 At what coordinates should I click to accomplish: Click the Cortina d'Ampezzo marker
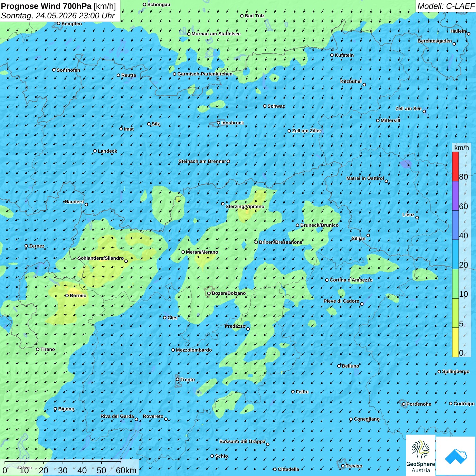coord(327,280)
